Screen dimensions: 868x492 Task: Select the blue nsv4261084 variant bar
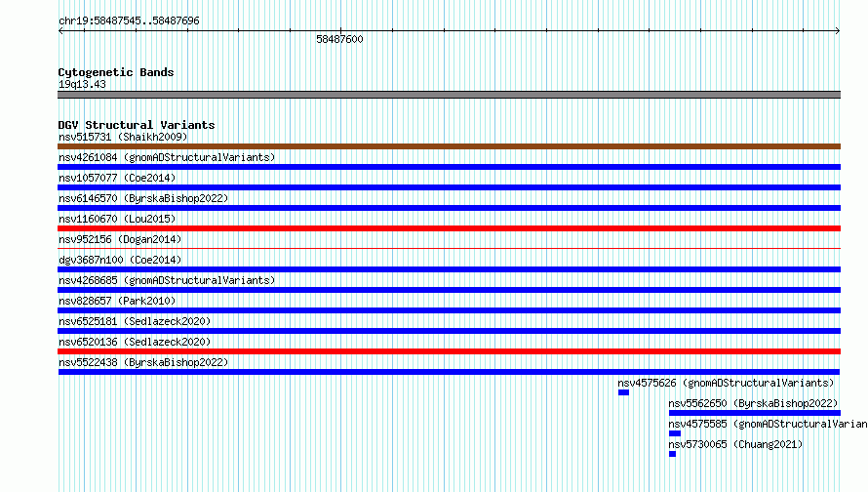pyautogui.click(x=449, y=167)
